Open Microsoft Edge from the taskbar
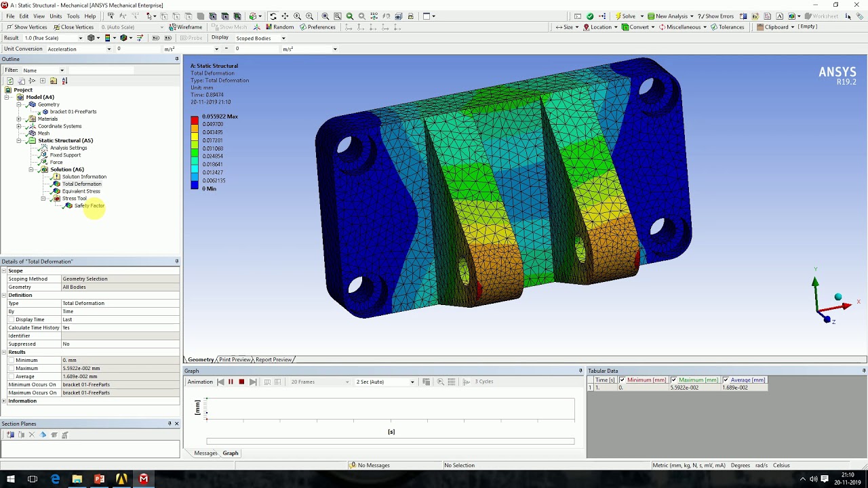 [x=55, y=479]
